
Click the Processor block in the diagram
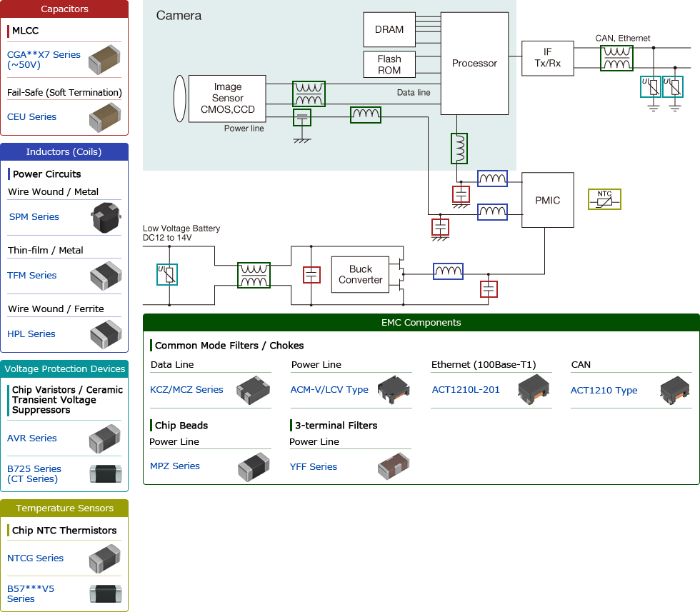point(474,63)
